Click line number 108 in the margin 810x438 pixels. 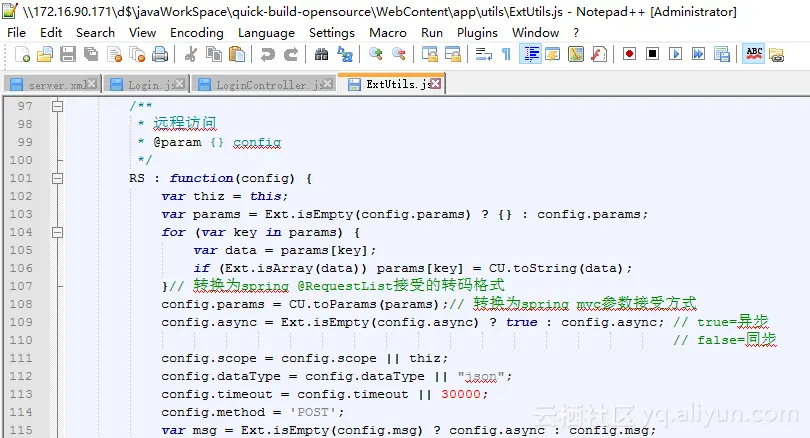click(x=21, y=304)
